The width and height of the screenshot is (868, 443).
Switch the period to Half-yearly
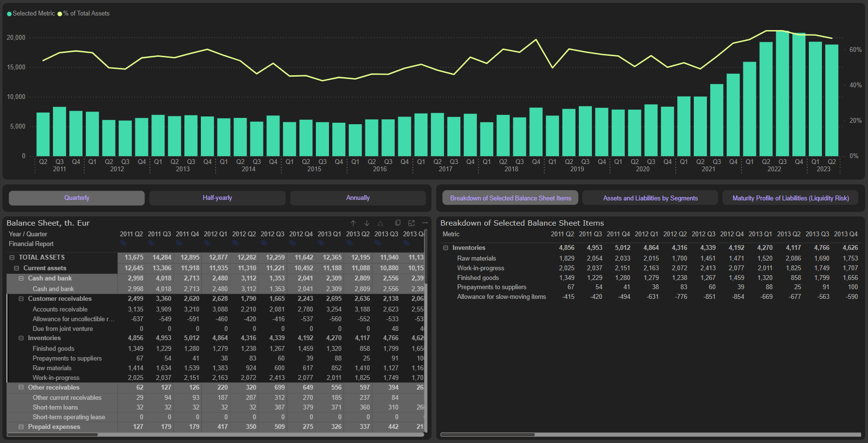coord(217,198)
